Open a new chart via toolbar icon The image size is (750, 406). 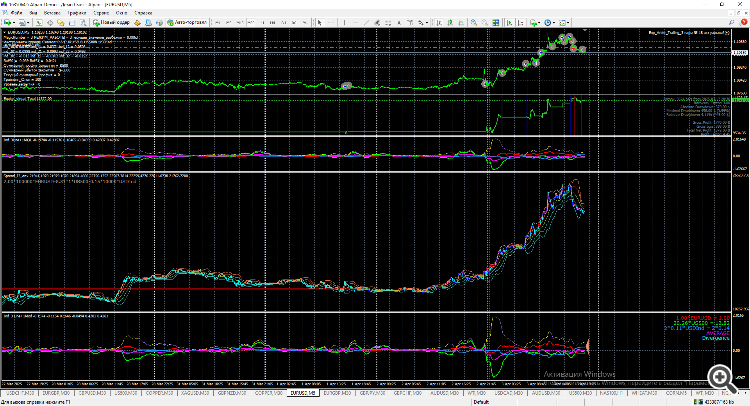click(7, 22)
